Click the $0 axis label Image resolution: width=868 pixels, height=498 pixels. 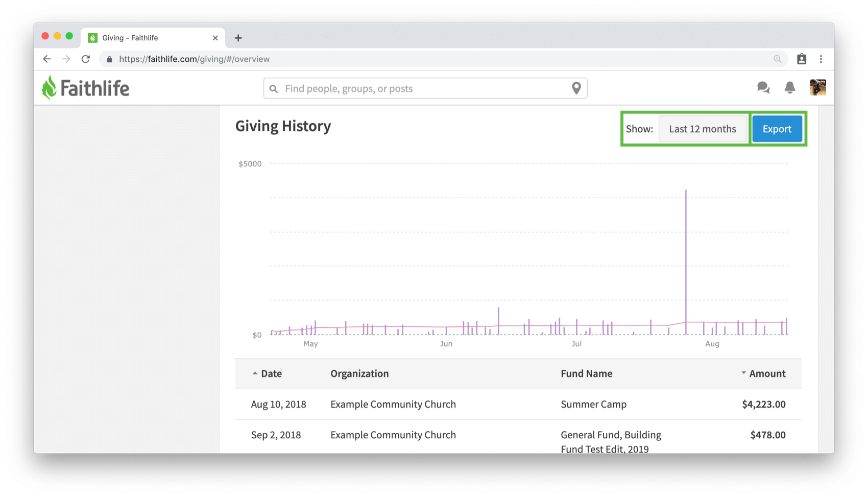pyautogui.click(x=257, y=335)
